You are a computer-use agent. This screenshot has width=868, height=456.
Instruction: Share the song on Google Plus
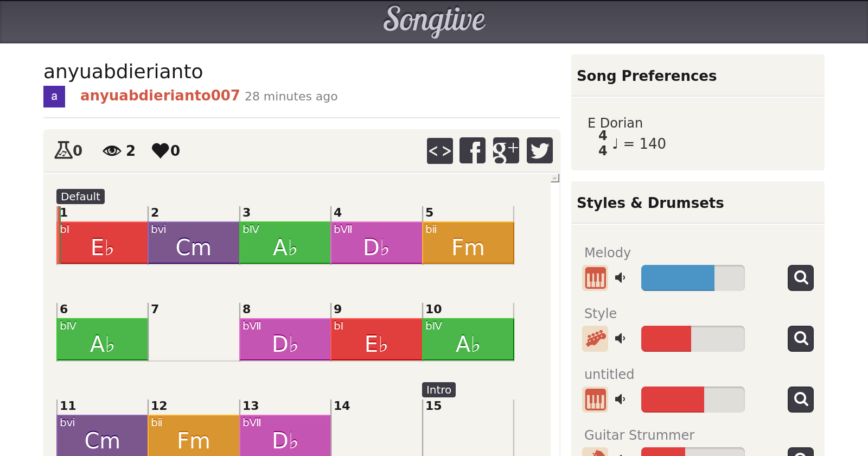pos(506,150)
